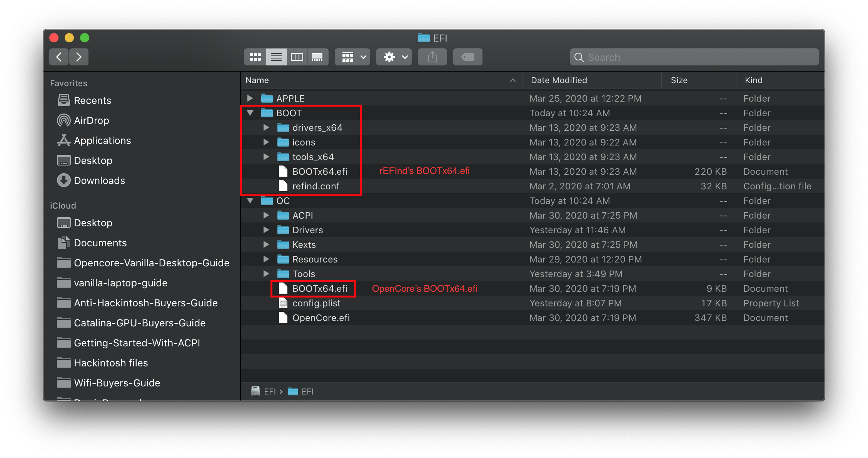Expand the APPLE folder disclosure triangle
Viewport: 868px width, 458px height.
tap(250, 98)
